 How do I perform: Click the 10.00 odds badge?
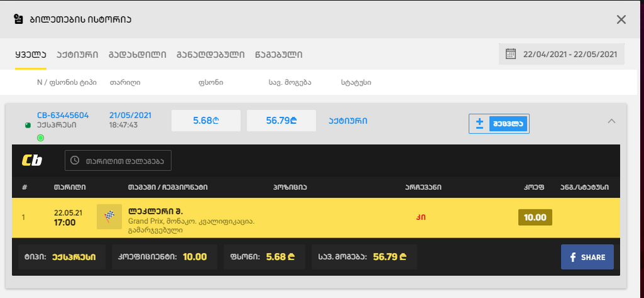[535, 218]
